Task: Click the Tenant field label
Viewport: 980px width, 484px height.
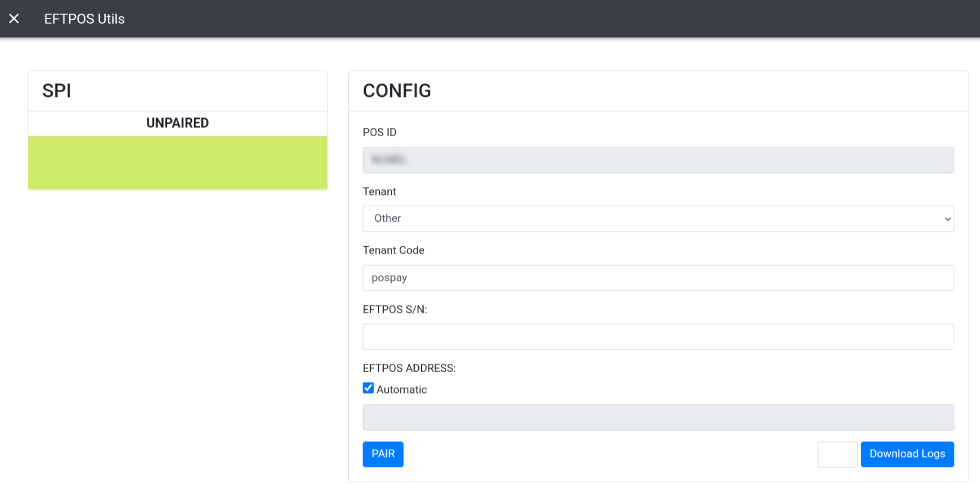Action: [379, 191]
